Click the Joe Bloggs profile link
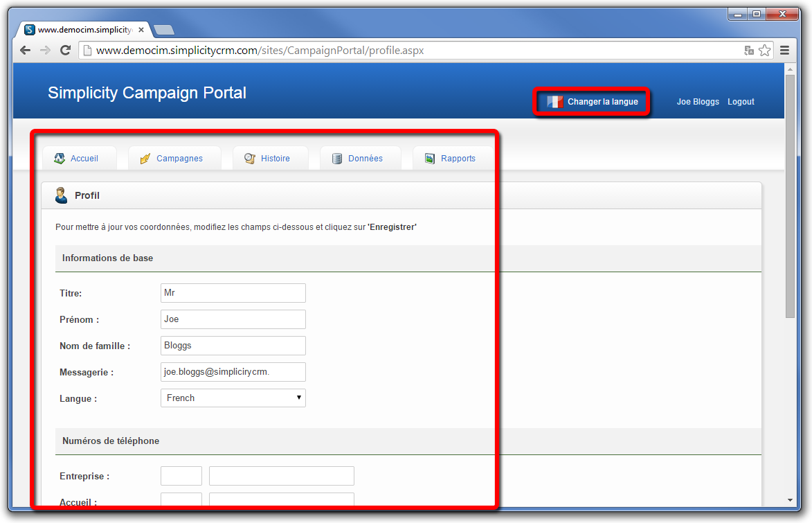 [698, 102]
